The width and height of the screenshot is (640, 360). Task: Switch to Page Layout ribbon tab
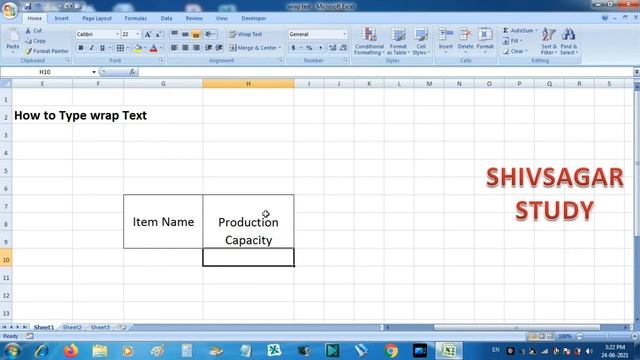coord(97,18)
